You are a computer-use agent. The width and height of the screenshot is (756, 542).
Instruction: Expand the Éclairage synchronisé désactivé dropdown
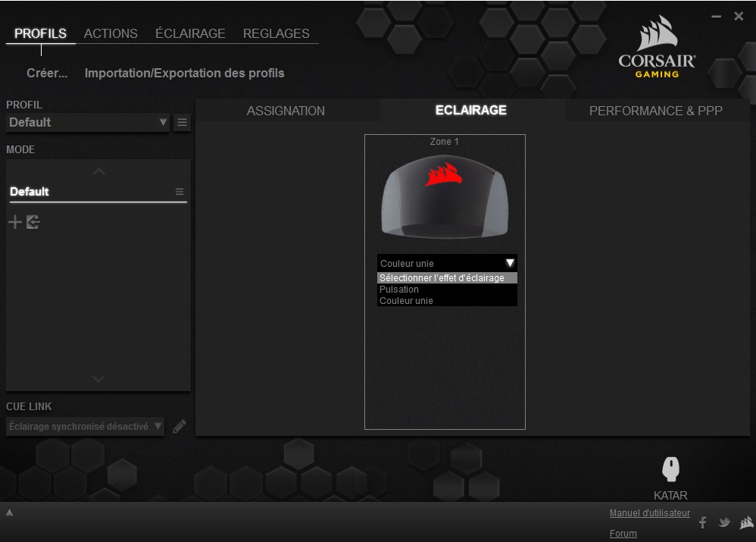[x=85, y=427]
